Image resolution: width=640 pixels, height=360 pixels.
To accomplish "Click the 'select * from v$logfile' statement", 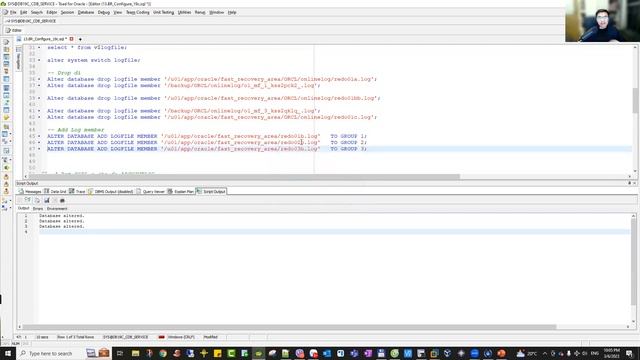I will click(x=87, y=47).
